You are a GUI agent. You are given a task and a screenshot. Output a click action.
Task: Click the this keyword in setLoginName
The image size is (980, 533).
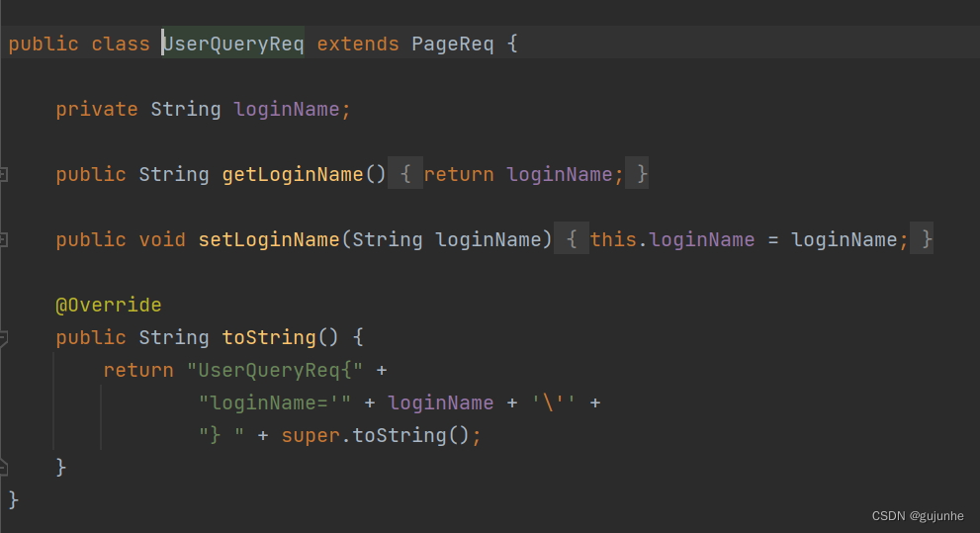[613, 239]
